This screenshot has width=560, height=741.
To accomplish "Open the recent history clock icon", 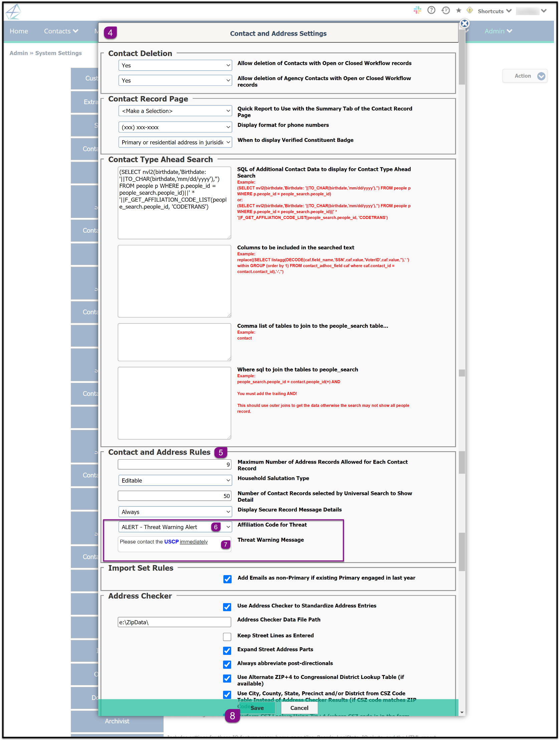I will (445, 10).
